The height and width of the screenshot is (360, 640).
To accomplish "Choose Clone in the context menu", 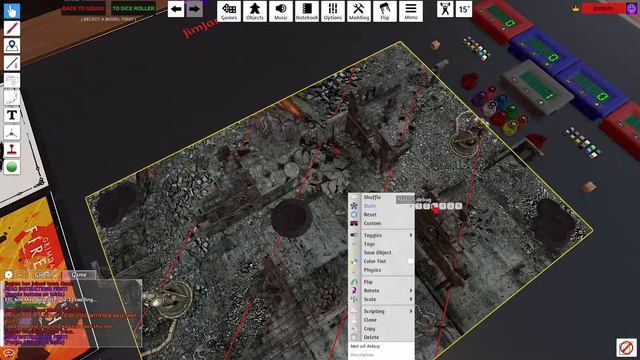I will coord(381,320).
